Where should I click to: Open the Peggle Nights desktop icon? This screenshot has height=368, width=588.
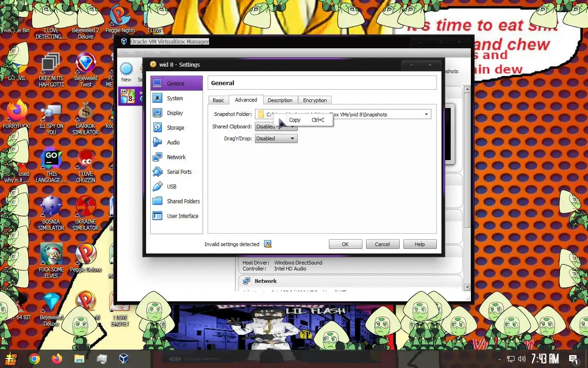click(x=120, y=19)
